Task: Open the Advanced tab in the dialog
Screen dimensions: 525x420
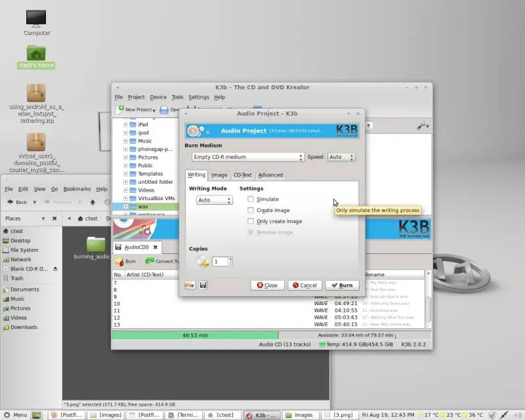Action: pos(270,175)
